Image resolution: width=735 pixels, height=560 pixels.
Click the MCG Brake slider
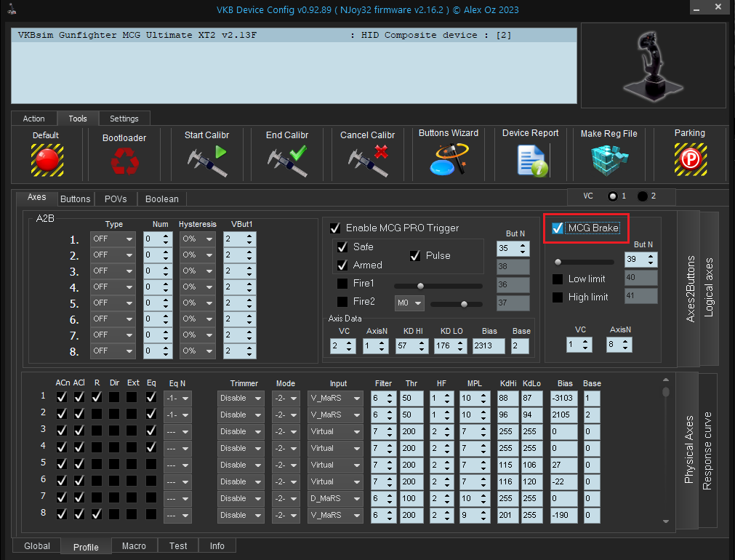click(x=584, y=262)
